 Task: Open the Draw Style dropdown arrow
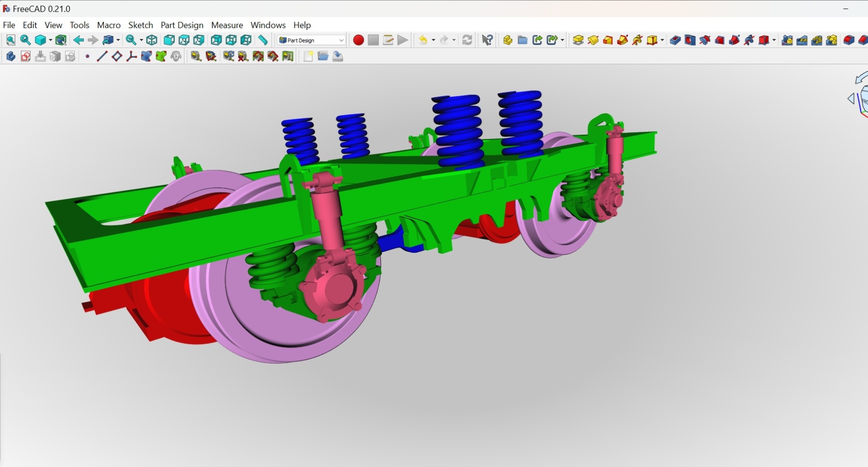tap(50, 40)
